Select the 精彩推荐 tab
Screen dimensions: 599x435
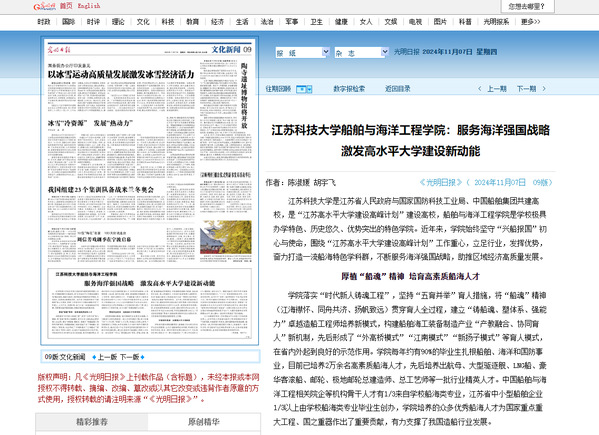coord(92,422)
